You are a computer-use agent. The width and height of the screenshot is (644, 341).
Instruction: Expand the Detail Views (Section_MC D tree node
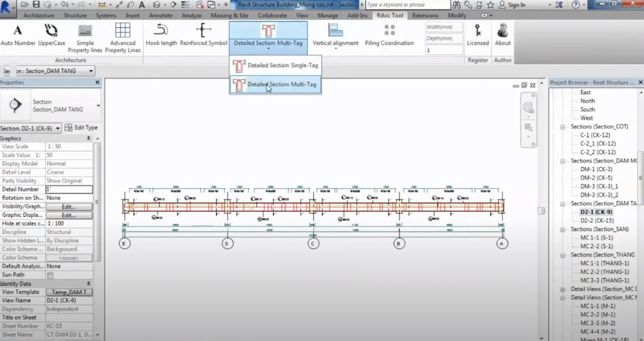562,290
